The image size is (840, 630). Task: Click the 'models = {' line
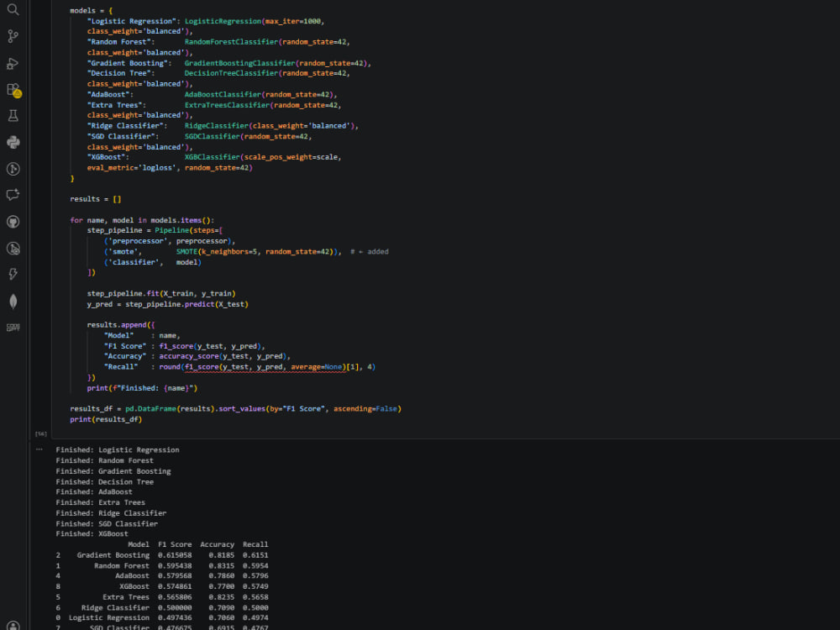point(91,11)
